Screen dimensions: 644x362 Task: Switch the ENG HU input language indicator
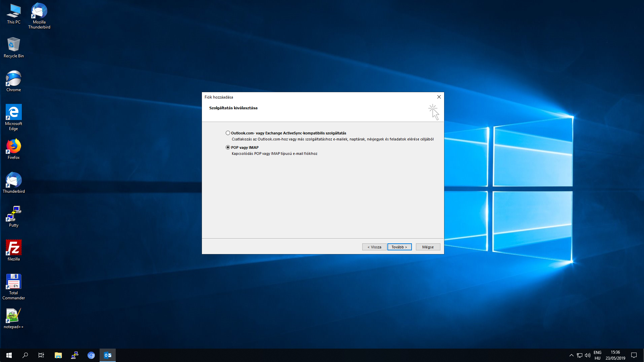pyautogui.click(x=598, y=355)
